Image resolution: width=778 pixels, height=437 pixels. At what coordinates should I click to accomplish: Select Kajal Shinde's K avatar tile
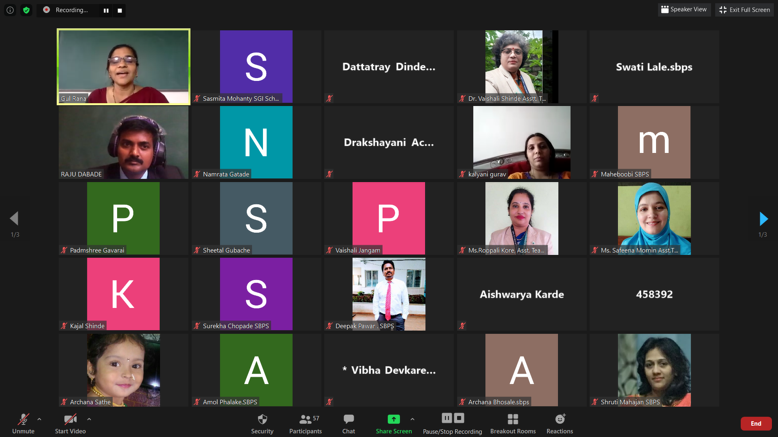coord(124,294)
